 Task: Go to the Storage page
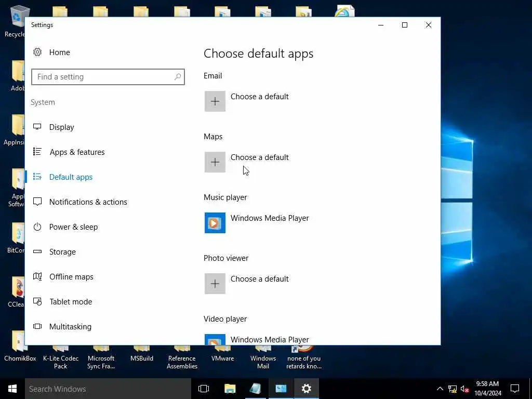tap(62, 252)
